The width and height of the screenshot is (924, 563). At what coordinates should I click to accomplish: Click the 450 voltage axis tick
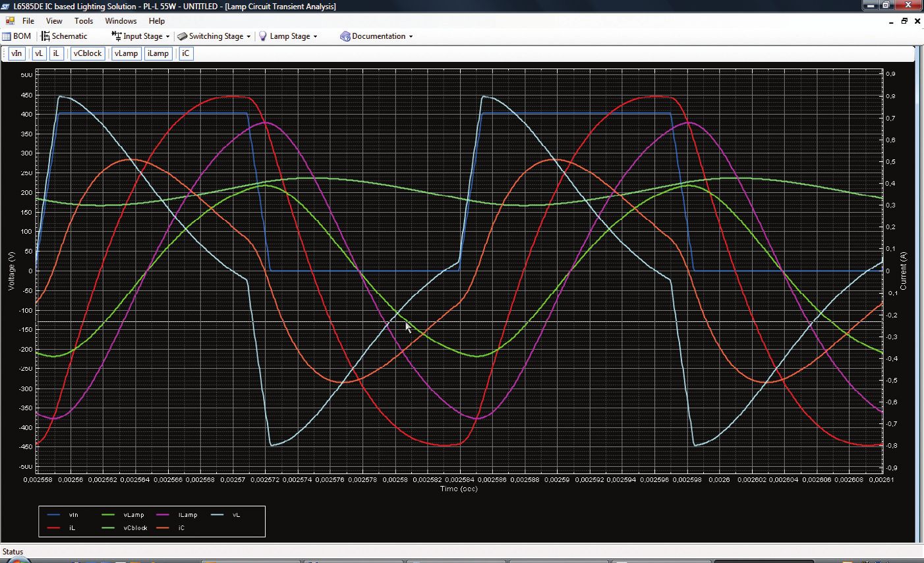[x=26, y=95]
